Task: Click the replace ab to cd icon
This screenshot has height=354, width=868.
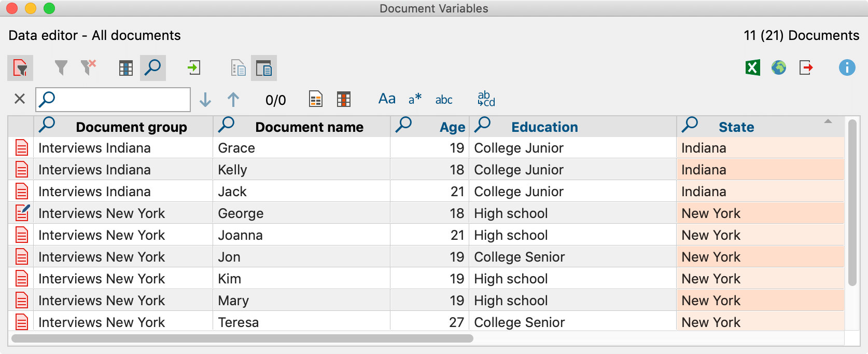Action: pos(486,99)
